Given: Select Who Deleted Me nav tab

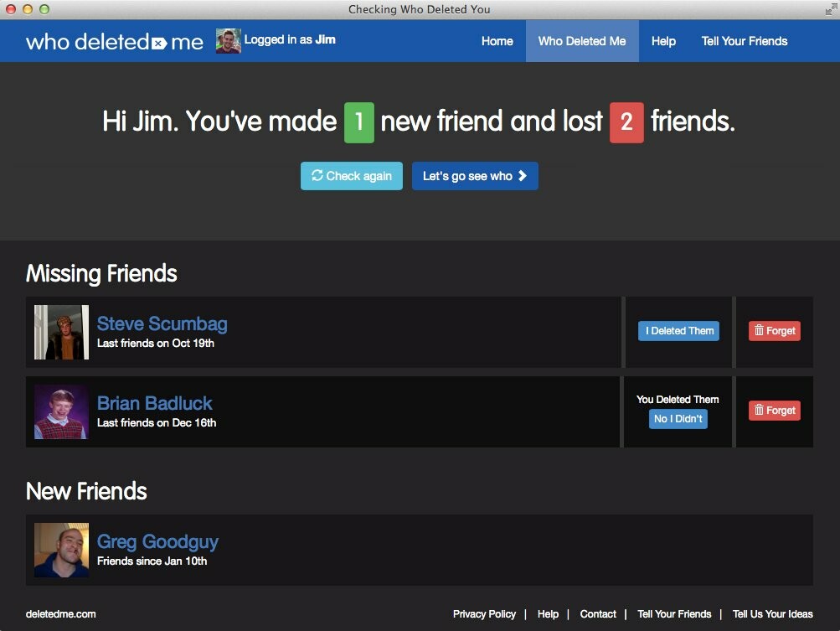Looking at the screenshot, I should click(x=582, y=41).
